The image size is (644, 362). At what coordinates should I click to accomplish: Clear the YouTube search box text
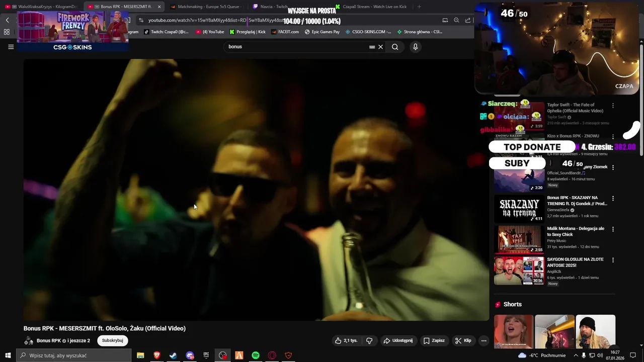pyautogui.click(x=381, y=47)
